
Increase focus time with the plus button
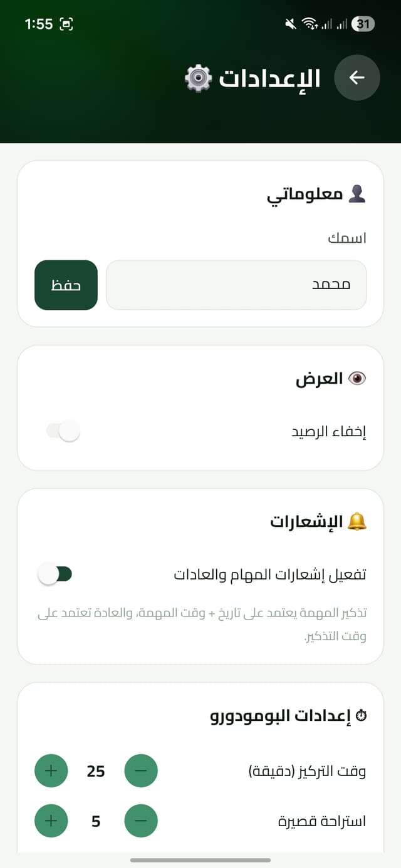click(x=51, y=771)
